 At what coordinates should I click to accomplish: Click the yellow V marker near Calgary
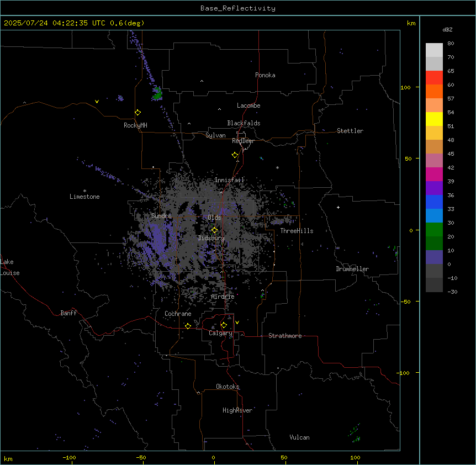[x=237, y=323]
